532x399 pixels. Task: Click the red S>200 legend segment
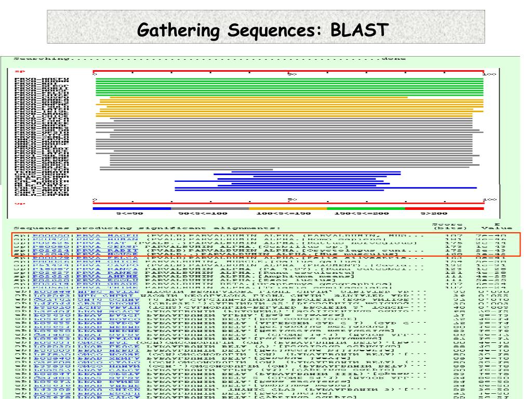445,209
